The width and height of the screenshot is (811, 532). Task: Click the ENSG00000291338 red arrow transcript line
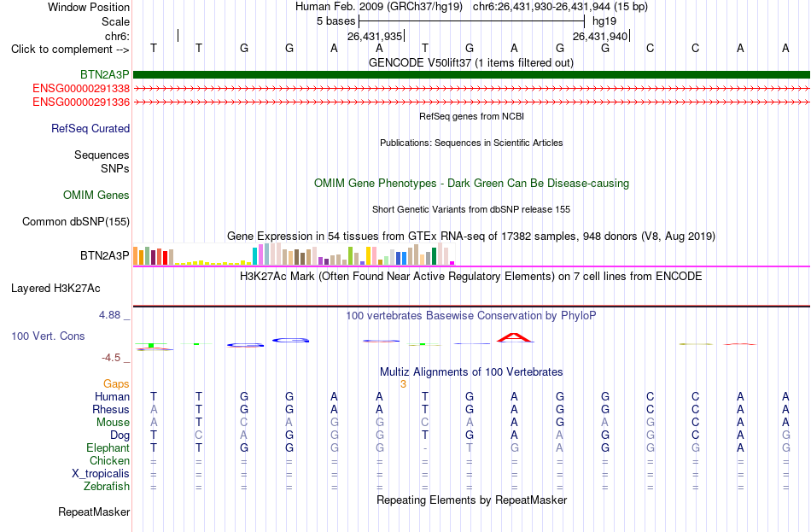click(x=471, y=89)
